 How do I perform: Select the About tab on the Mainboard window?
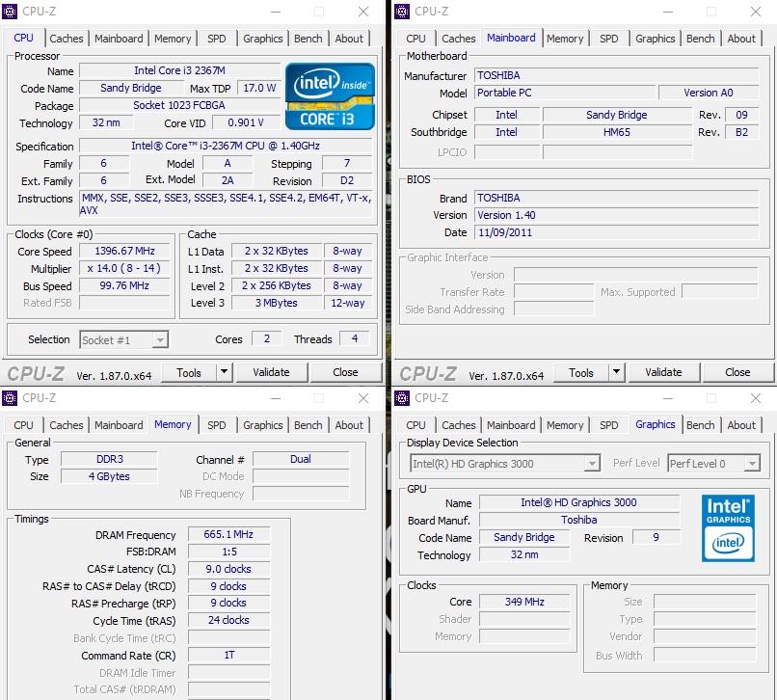tap(742, 39)
